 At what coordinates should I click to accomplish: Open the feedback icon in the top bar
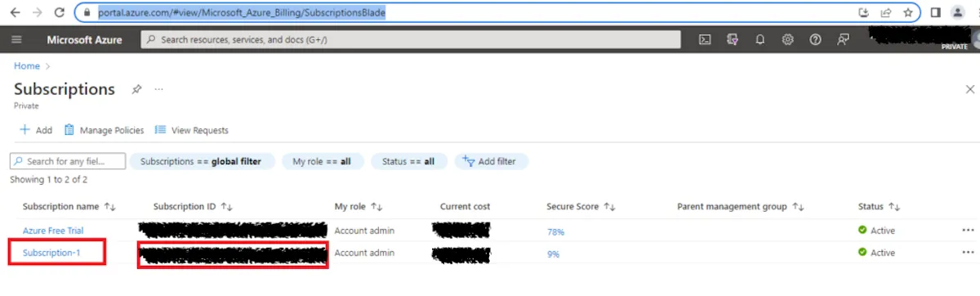(843, 39)
